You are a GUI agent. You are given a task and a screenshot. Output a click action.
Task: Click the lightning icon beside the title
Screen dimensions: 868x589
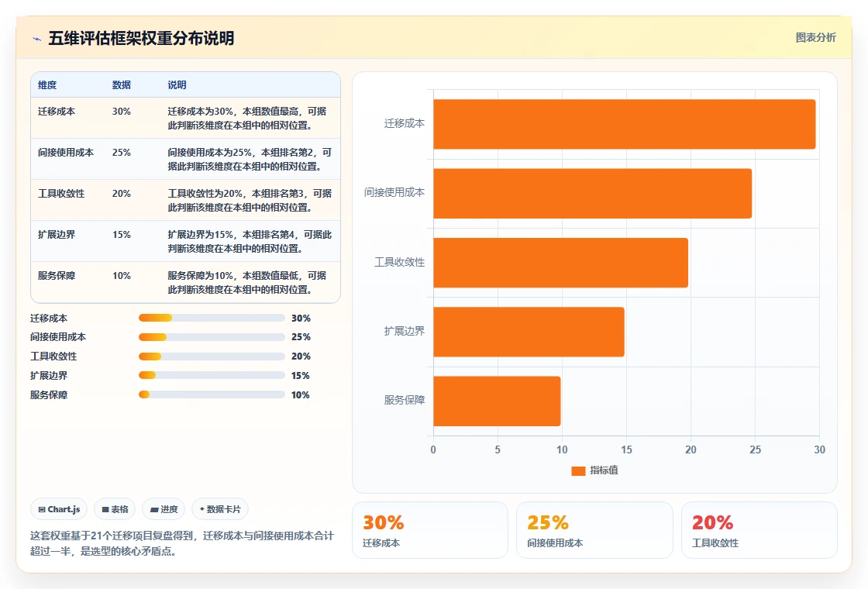37,39
